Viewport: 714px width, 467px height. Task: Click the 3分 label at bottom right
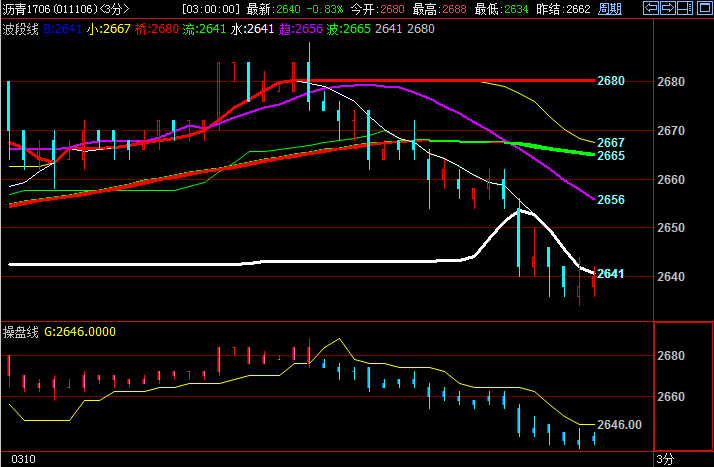coord(664,459)
